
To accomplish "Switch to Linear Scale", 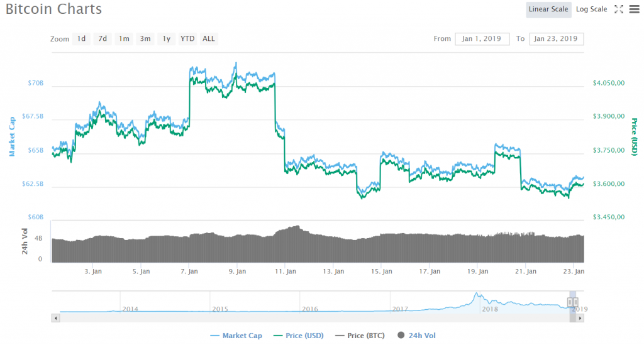I will point(548,9).
